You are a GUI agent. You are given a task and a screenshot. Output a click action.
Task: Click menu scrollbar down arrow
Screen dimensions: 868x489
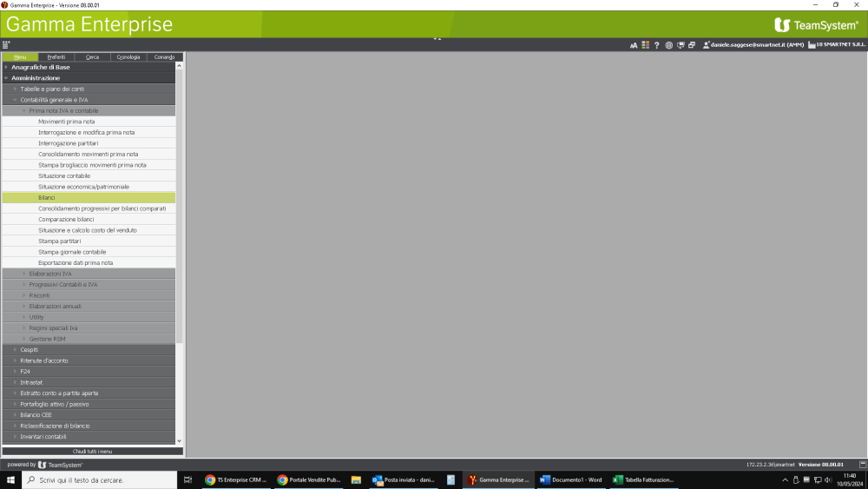(180, 441)
